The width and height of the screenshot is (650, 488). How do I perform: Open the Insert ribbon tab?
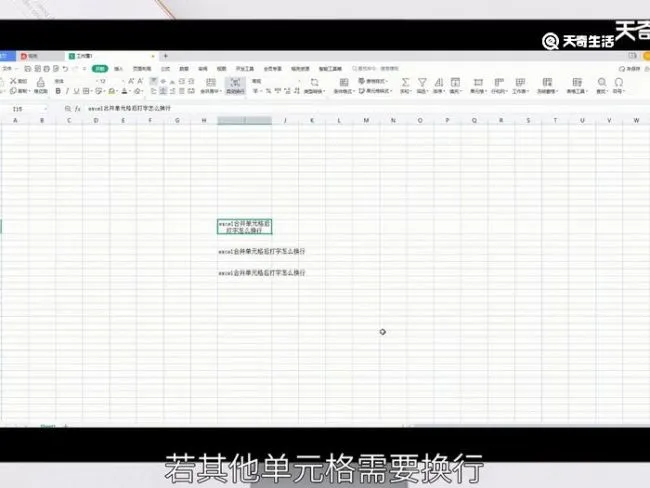pos(119,69)
